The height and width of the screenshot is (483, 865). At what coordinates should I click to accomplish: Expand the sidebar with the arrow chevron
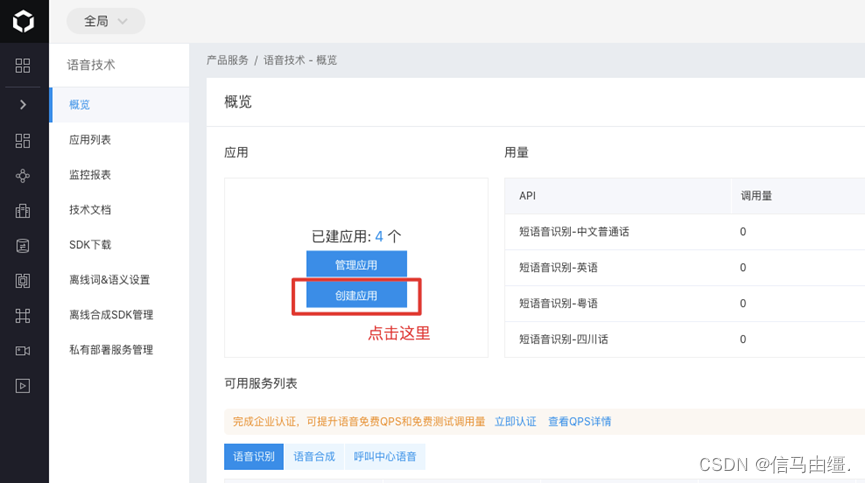coord(23,104)
